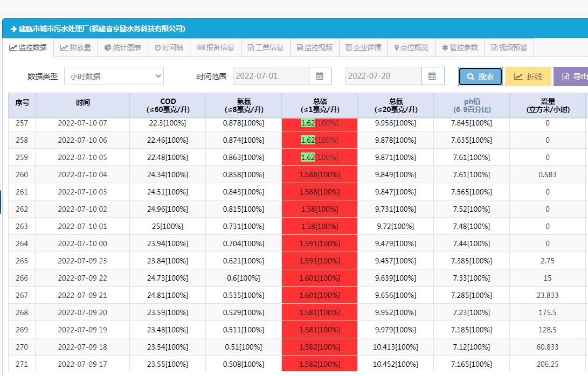Screen dimensions: 588x376
Task: Open the 工单信息 tab
Action: coord(265,47)
